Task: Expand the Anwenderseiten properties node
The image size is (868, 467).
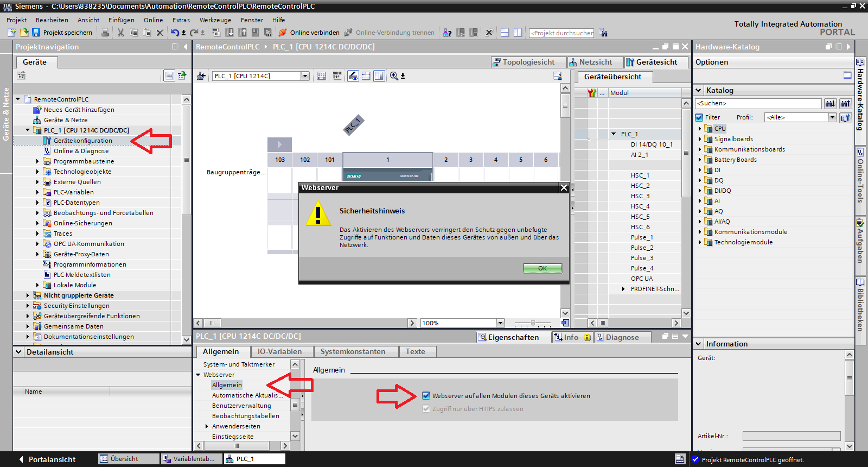Action: coord(207,426)
